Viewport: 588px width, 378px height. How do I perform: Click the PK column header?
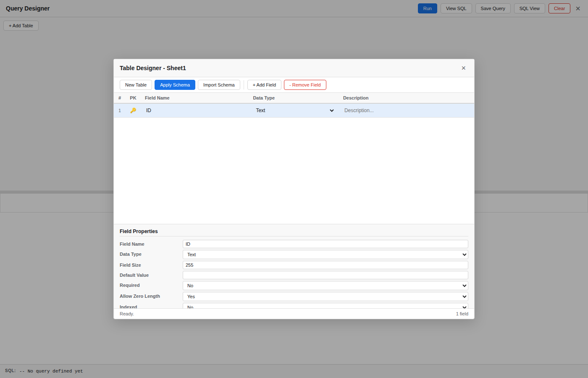point(133,98)
